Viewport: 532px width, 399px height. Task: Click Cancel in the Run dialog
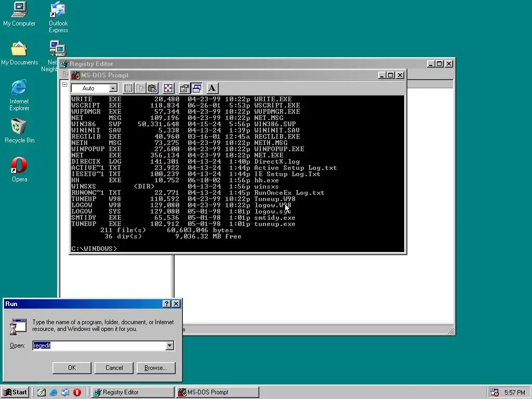pyautogui.click(x=114, y=368)
